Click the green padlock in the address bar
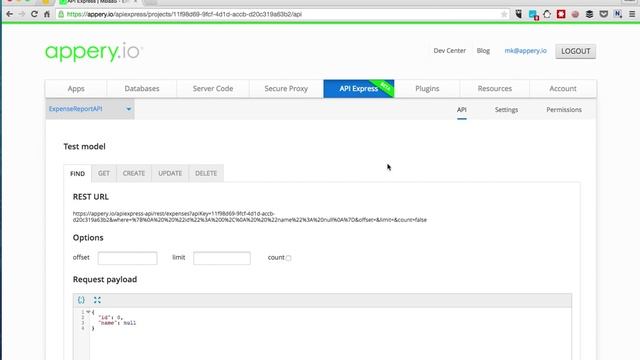The image size is (640, 360). click(x=61, y=14)
